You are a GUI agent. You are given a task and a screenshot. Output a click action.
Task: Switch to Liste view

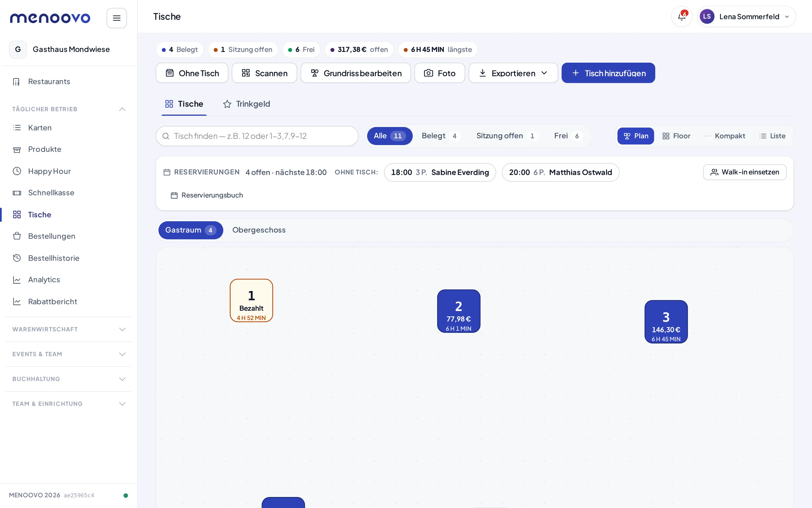click(773, 136)
